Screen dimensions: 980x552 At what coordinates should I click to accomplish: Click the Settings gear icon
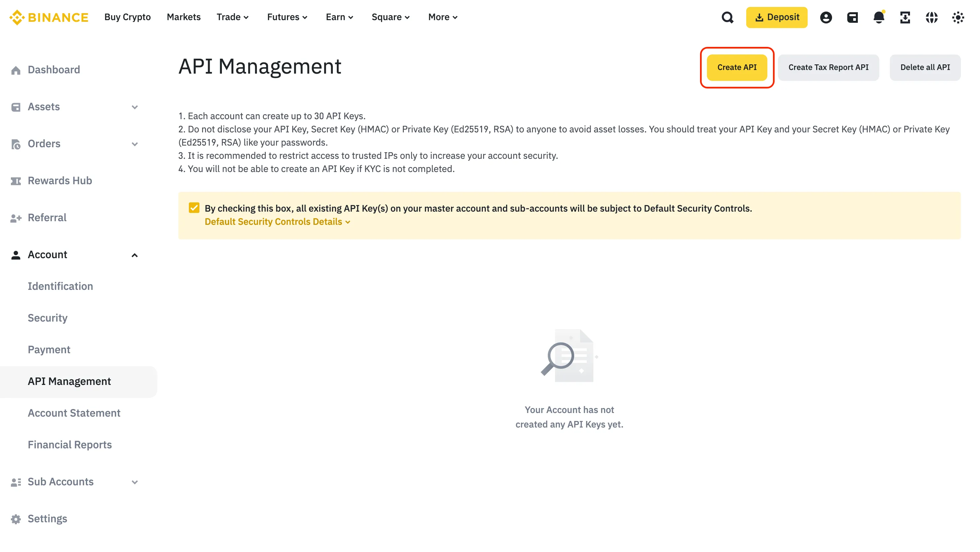[16, 519]
